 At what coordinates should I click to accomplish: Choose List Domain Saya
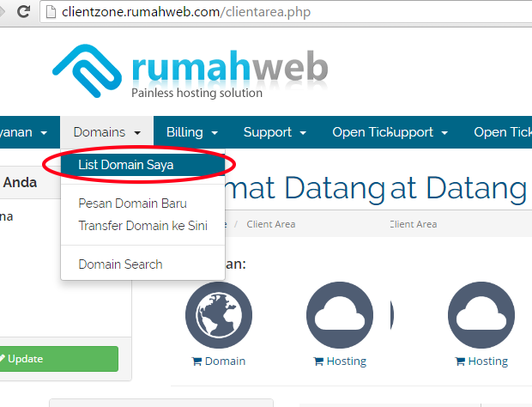142,165
